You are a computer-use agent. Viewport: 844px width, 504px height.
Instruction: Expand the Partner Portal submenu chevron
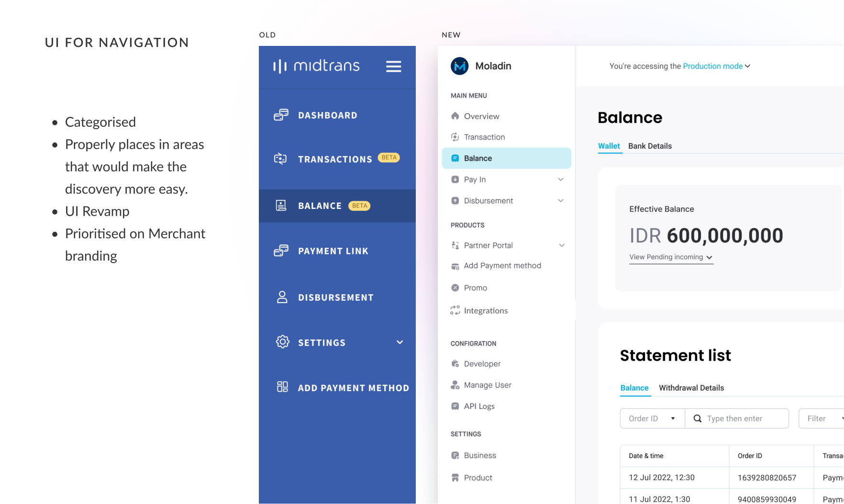[562, 245]
